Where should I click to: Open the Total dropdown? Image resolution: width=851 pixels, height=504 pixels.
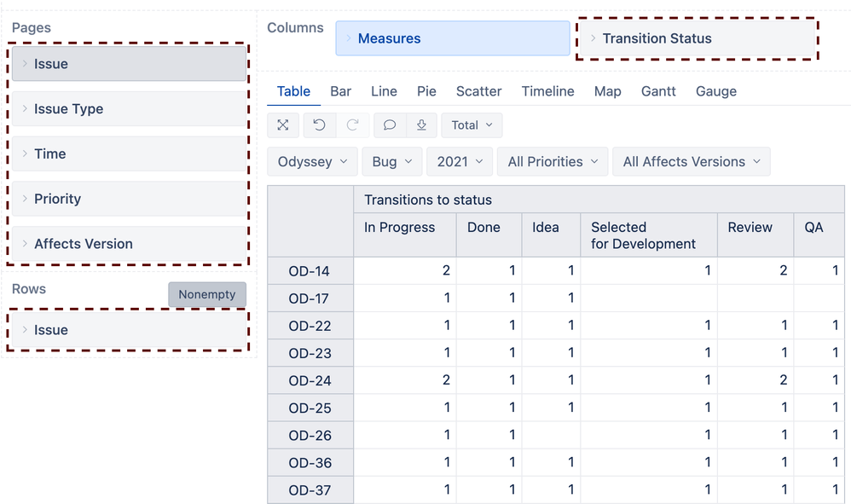tap(472, 125)
